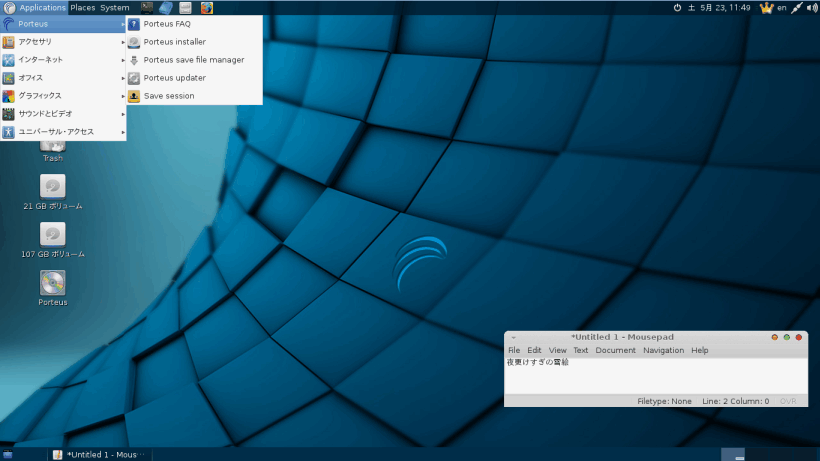Image resolution: width=820 pixels, height=461 pixels.
Task: Select the Porteus category in the menu
Action: [x=63, y=24]
